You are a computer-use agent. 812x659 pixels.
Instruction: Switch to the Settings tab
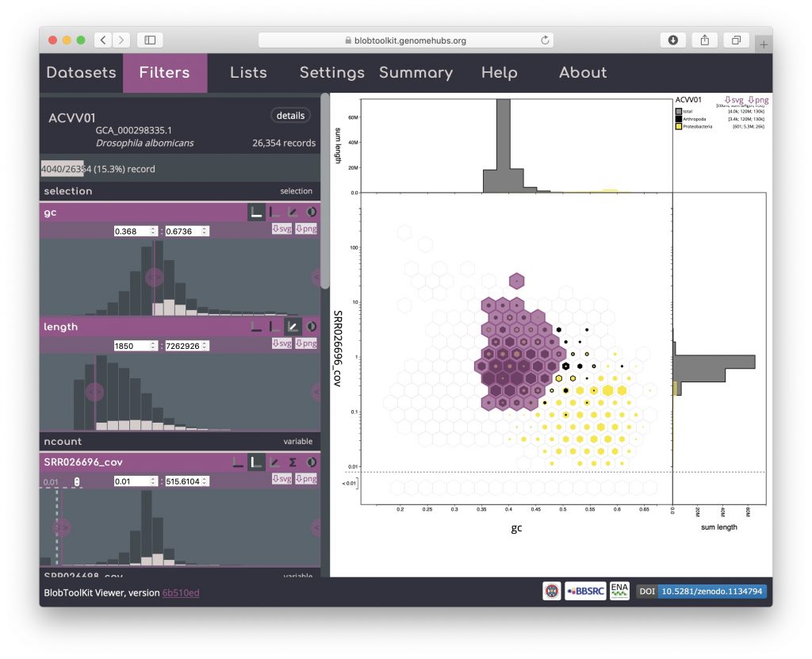pos(331,73)
